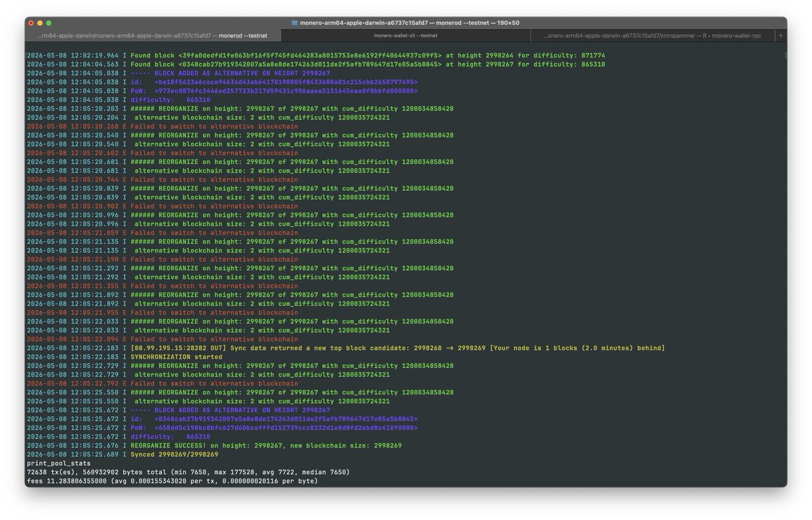Minimize the terminal with the yellow button

39,22
